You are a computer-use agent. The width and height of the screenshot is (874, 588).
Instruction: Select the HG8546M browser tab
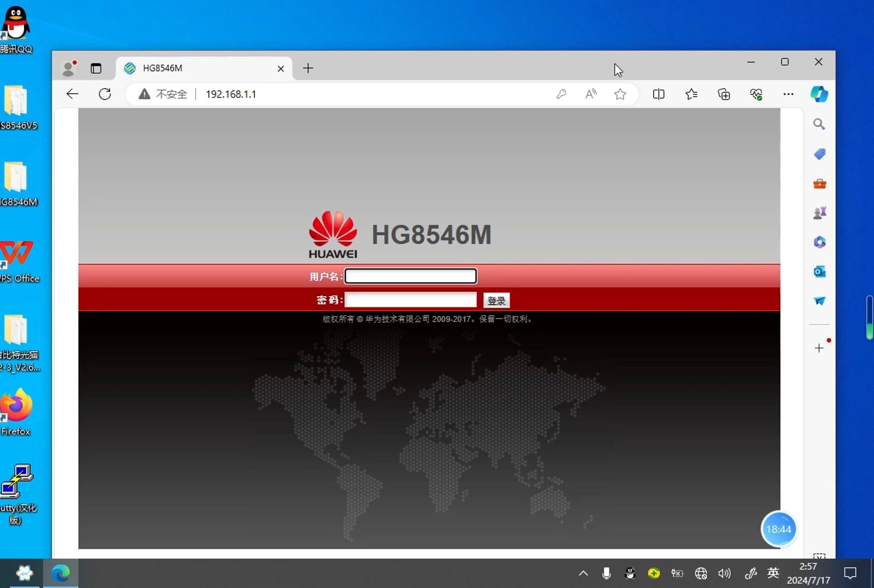(204, 68)
